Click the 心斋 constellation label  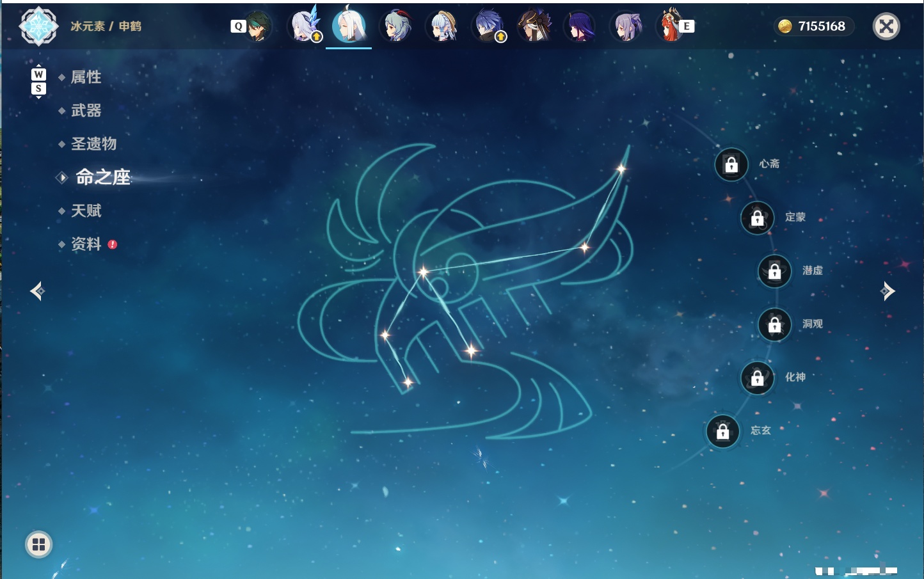coord(770,164)
